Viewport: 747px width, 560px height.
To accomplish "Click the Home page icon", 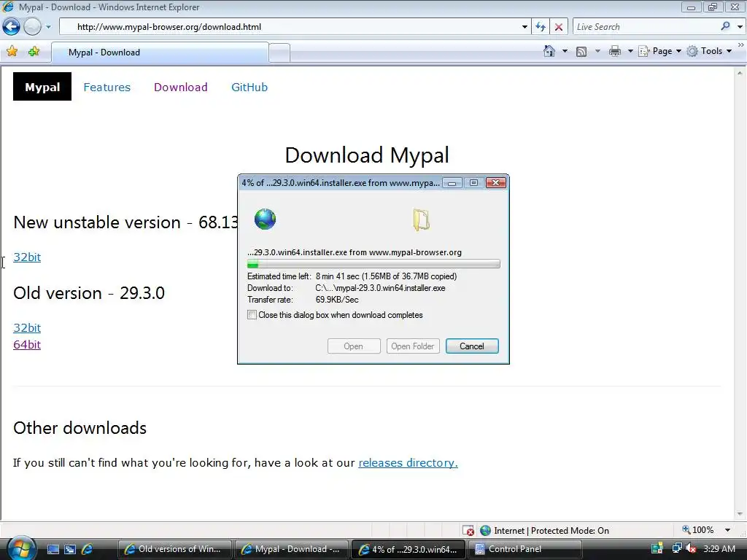I will coord(549,51).
